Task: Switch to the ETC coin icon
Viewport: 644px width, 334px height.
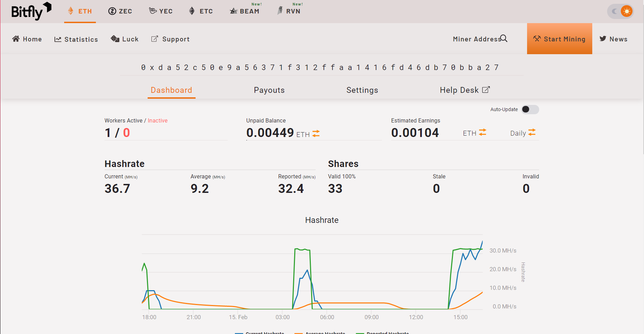Action: 192,11
